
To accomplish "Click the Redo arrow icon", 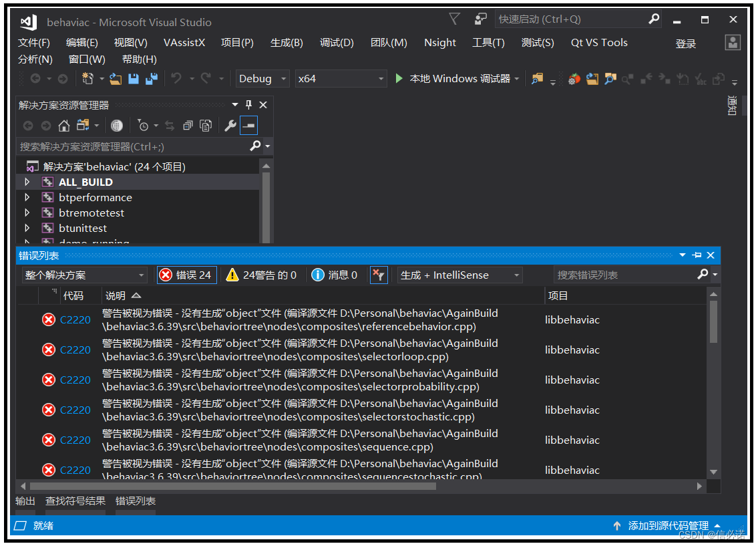I will tap(206, 78).
